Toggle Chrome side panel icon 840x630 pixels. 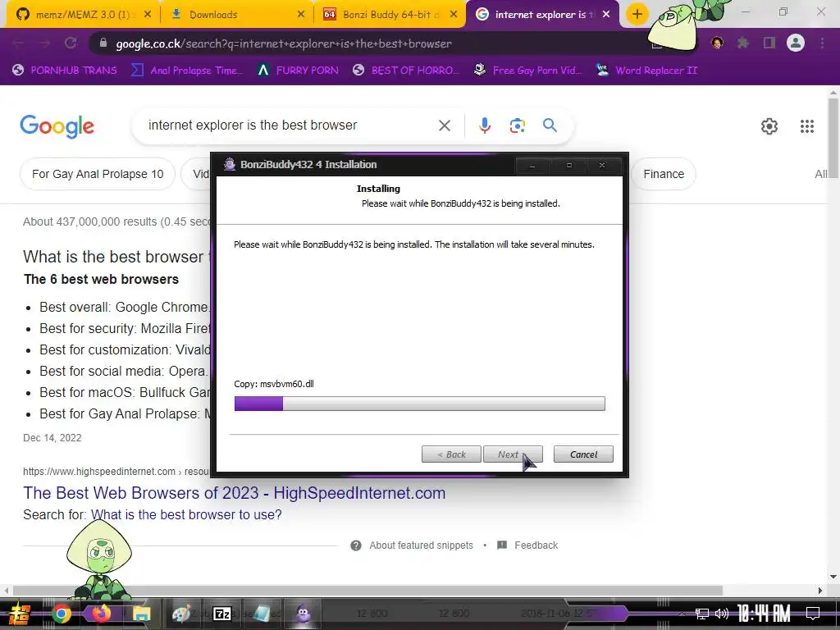[769, 43]
